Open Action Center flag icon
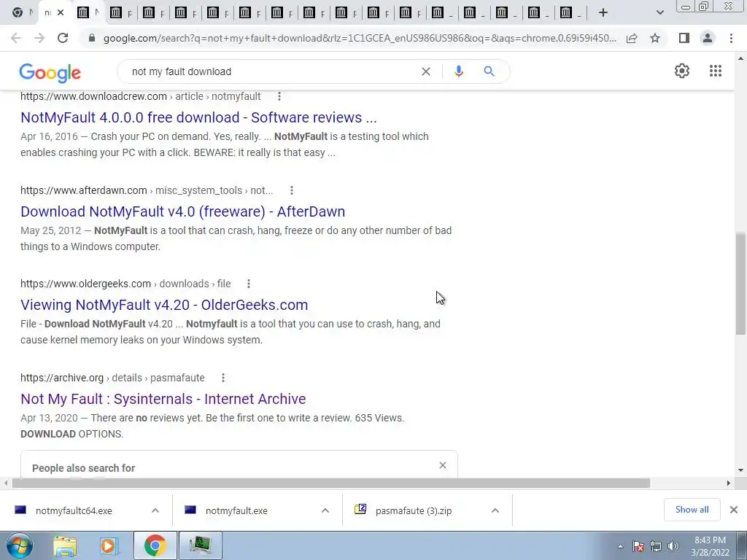This screenshot has height=560, width=747. click(638, 546)
